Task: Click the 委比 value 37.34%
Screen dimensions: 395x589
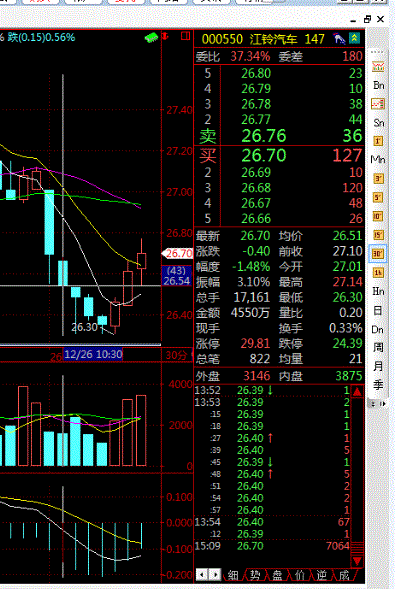Action: pos(250,56)
